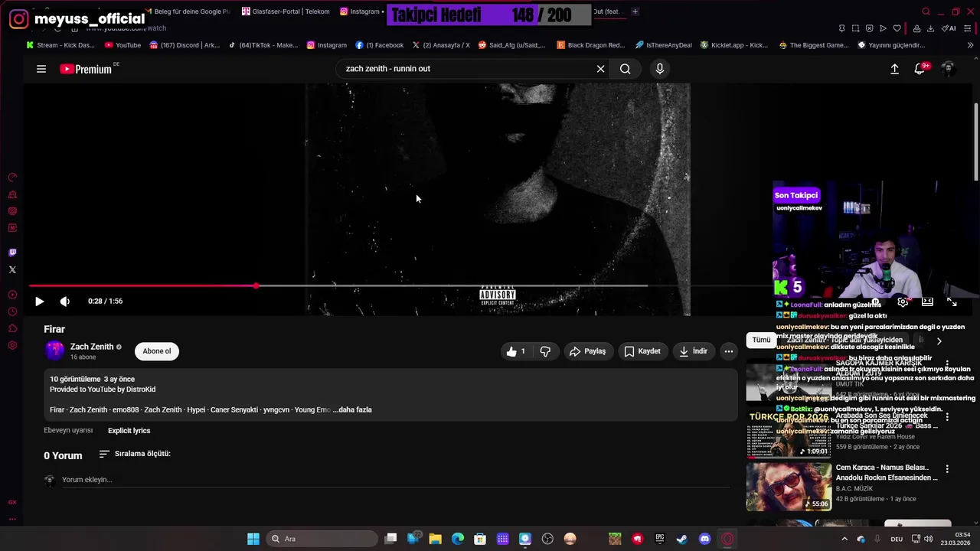Image resolution: width=980 pixels, height=551 pixels.
Task: Open the Zach Zenith channel avatar
Action: pos(54,350)
